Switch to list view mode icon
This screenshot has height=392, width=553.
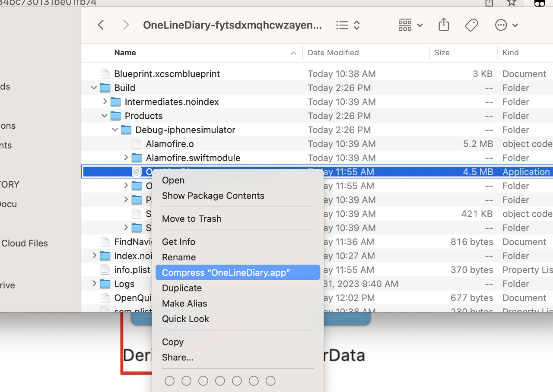point(342,25)
